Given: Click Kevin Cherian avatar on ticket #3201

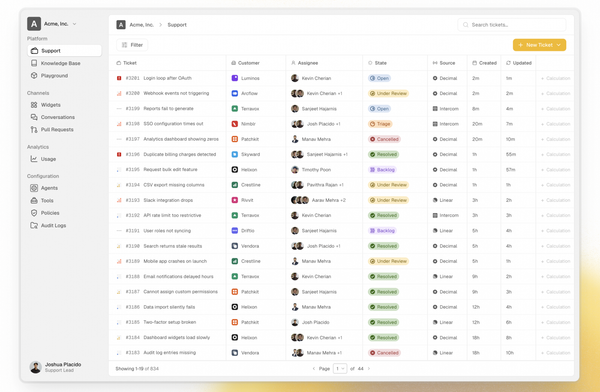Looking at the screenshot, I should coord(295,78).
